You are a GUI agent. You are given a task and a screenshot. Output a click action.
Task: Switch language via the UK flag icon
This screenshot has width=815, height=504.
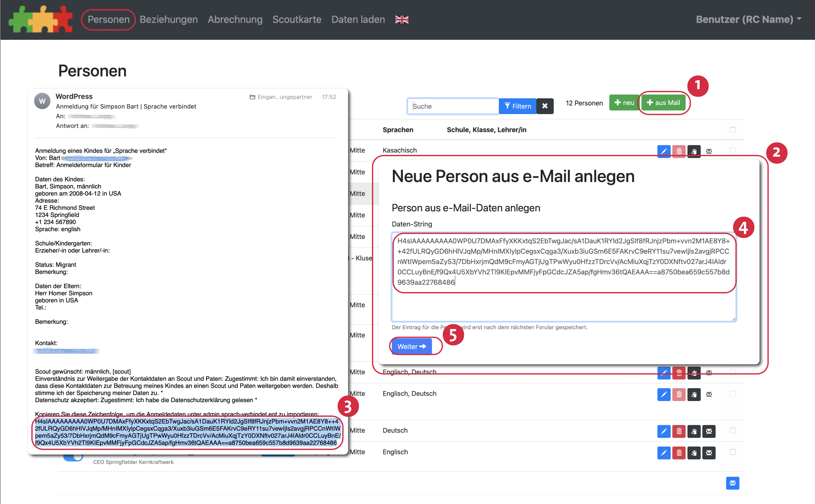(x=402, y=20)
